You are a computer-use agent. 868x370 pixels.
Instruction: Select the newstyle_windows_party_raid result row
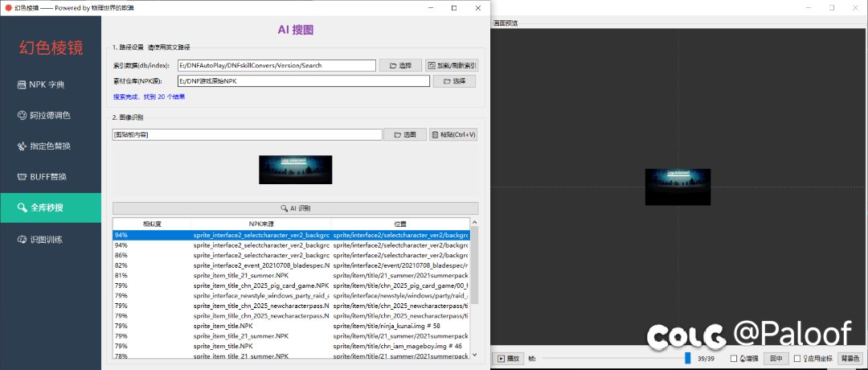point(291,296)
